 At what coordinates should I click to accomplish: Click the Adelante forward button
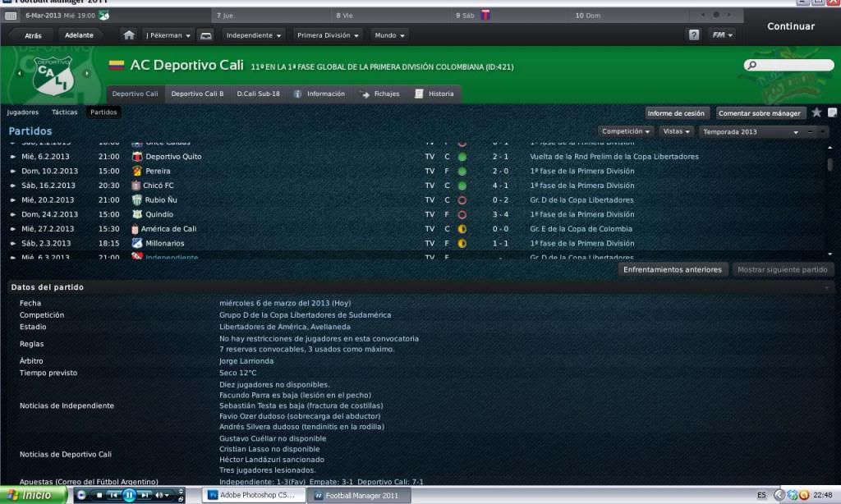click(x=80, y=35)
